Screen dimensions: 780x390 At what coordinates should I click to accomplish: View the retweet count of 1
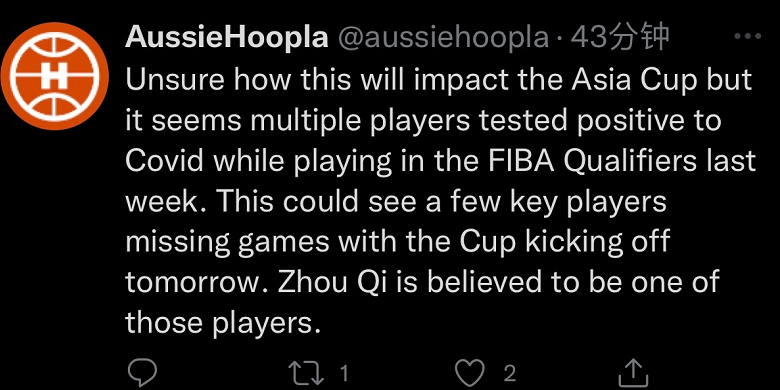(344, 373)
